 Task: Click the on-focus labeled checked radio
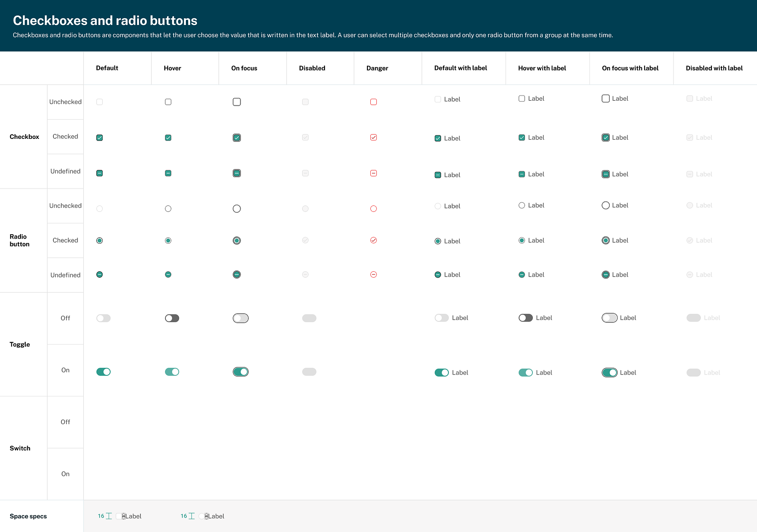[606, 241]
